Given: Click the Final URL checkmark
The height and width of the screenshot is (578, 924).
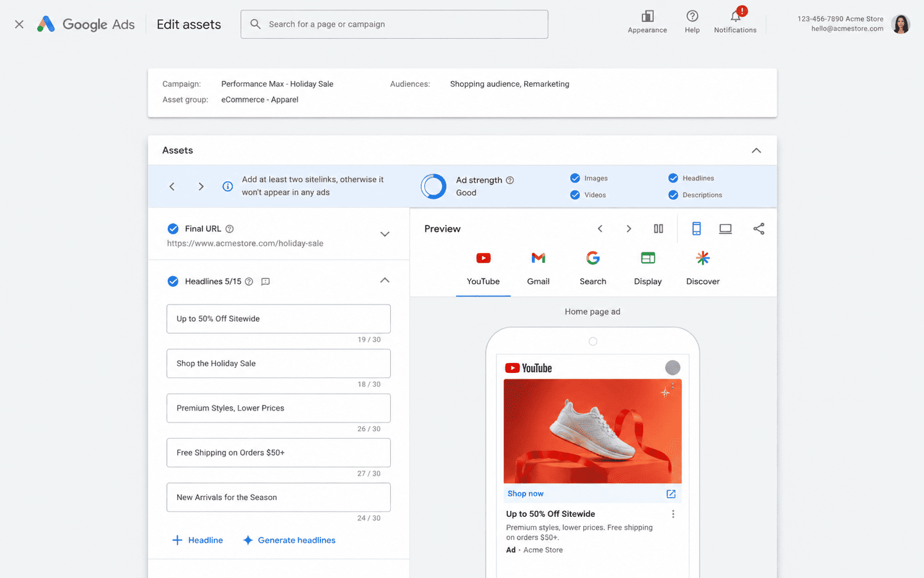Looking at the screenshot, I should coord(173,228).
